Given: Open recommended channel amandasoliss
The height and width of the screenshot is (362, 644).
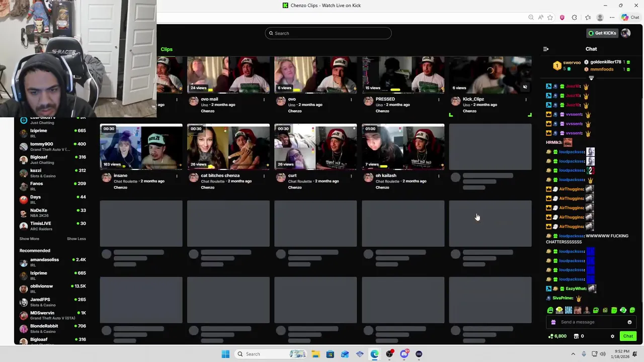Looking at the screenshot, I should (52, 262).
